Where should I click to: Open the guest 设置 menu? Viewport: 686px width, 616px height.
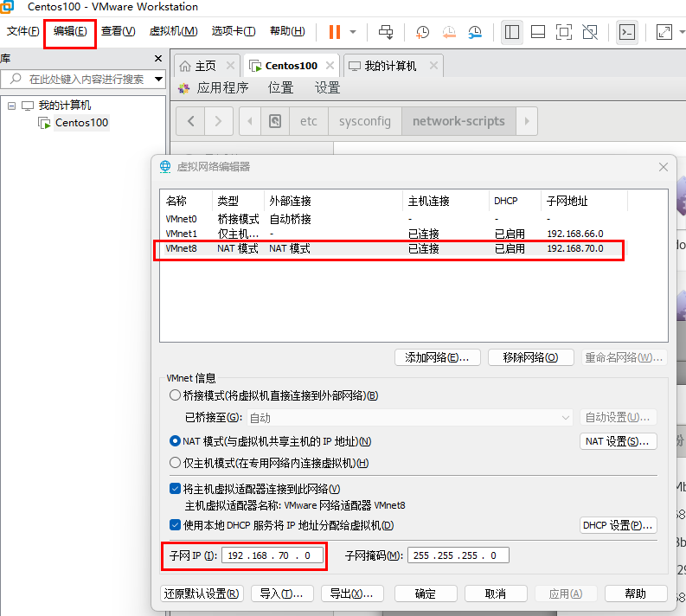[x=327, y=88]
